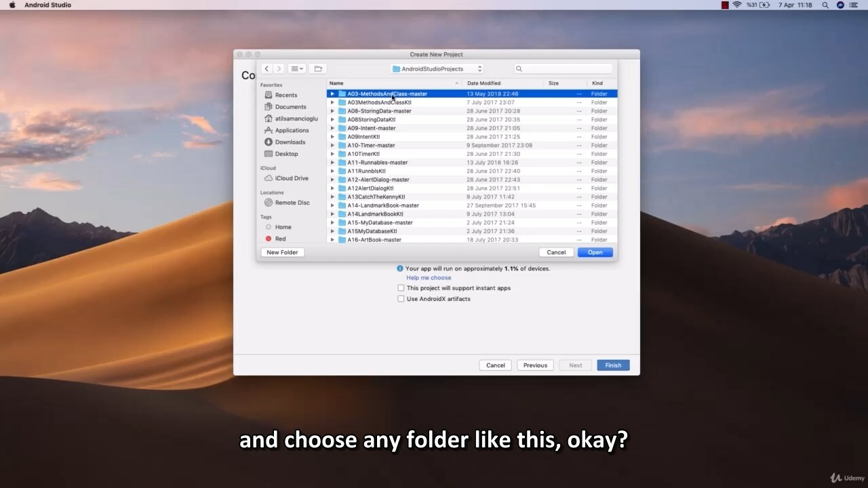Select the A12-AlertDialog-master folder
868x488 pixels.
coord(472,180)
